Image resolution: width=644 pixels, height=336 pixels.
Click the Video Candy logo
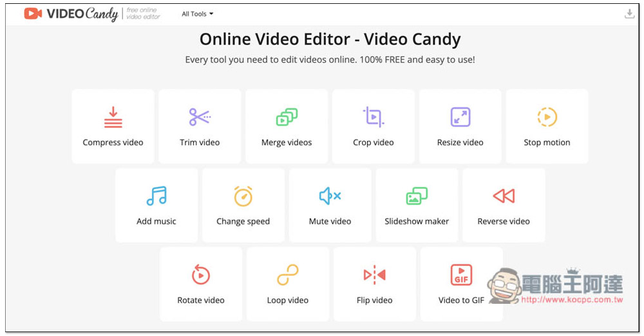tap(71, 14)
